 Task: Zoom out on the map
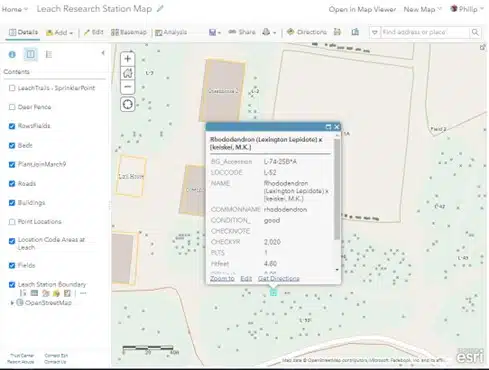128,87
